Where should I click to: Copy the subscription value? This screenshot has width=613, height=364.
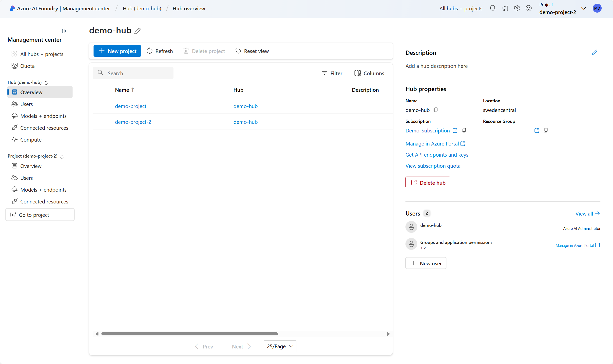coord(464,130)
